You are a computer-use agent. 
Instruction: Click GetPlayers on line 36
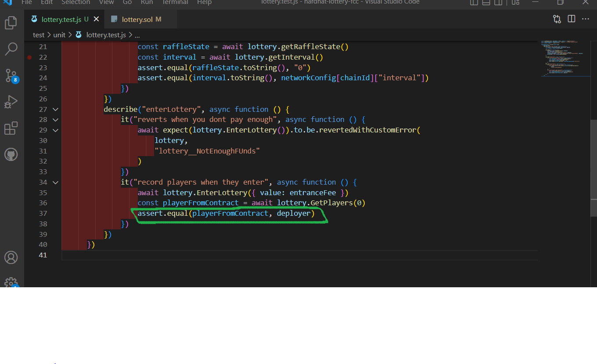coord(332,203)
